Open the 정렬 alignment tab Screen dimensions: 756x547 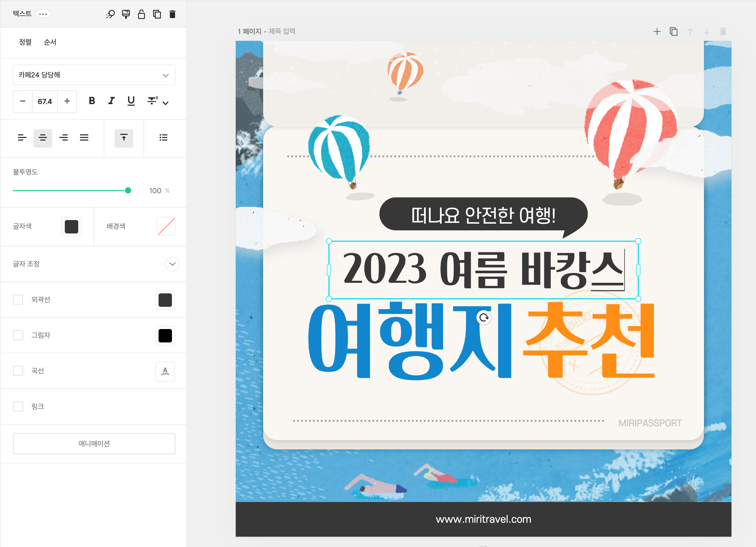click(x=25, y=42)
